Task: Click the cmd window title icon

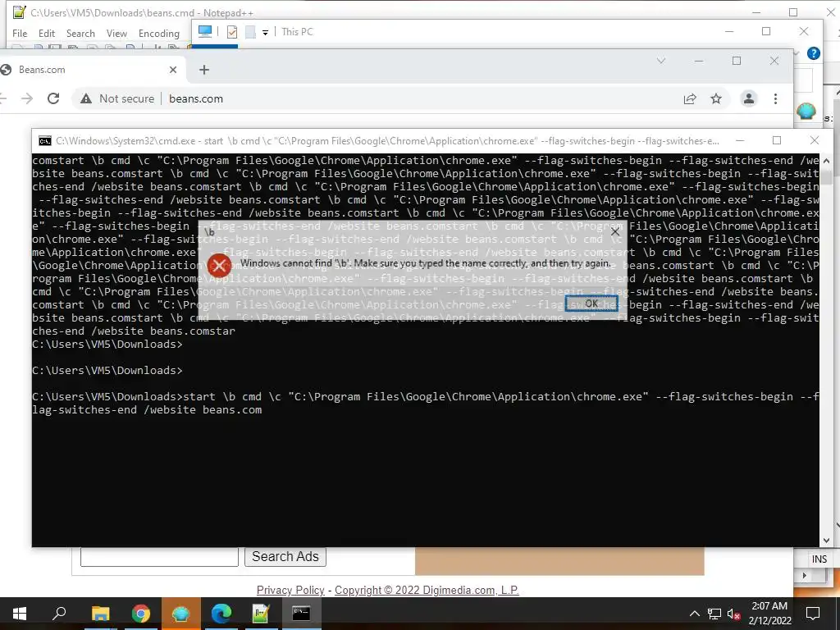Action: (x=45, y=141)
